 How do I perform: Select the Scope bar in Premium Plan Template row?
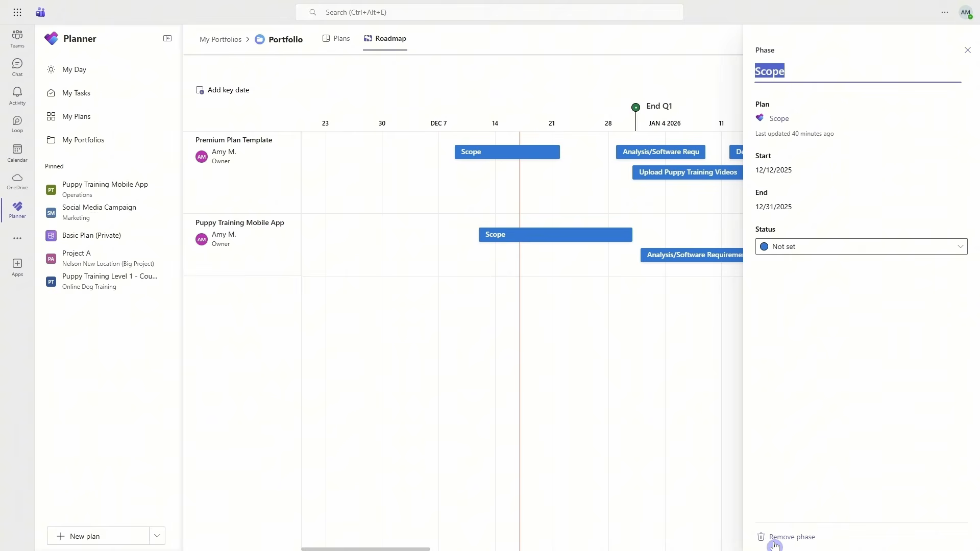coord(507,152)
